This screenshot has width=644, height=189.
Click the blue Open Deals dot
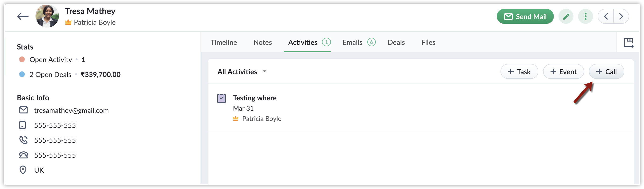(x=22, y=74)
